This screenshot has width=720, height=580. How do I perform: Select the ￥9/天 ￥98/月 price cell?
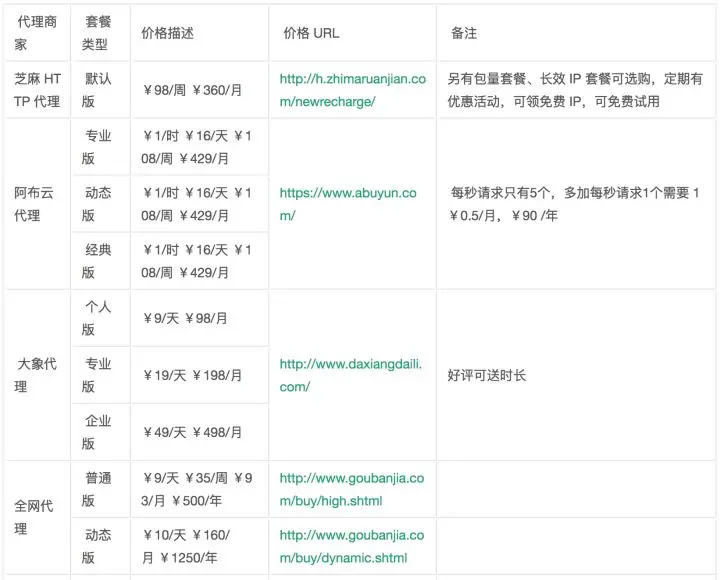(200, 318)
